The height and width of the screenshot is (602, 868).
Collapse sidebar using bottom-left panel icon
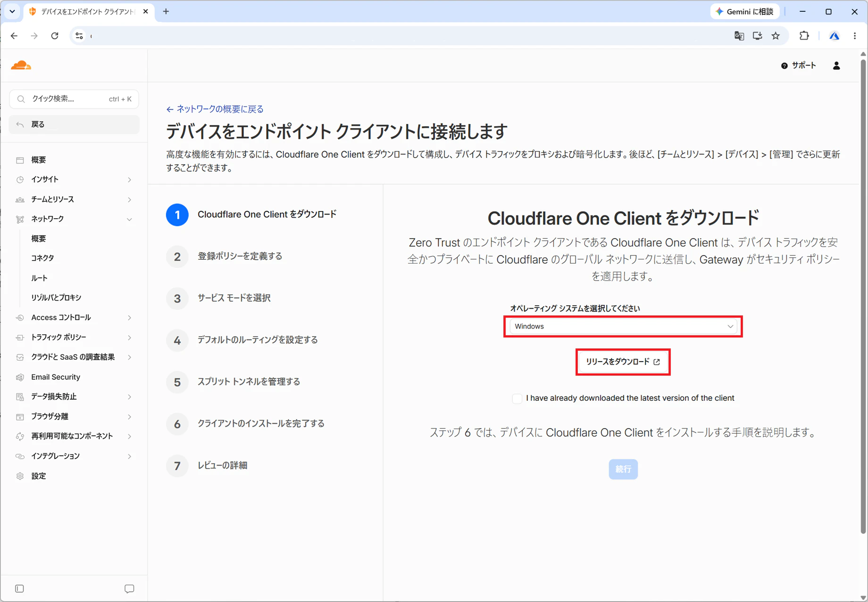point(19,588)
